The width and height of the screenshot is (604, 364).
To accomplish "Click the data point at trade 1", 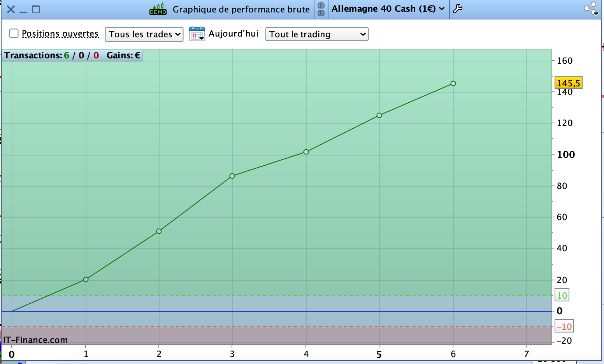I will [x=86, y=279].
